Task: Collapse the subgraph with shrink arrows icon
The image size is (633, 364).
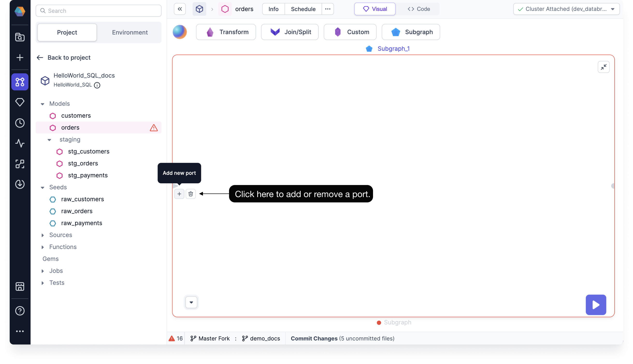Action: tap(604, 67)
